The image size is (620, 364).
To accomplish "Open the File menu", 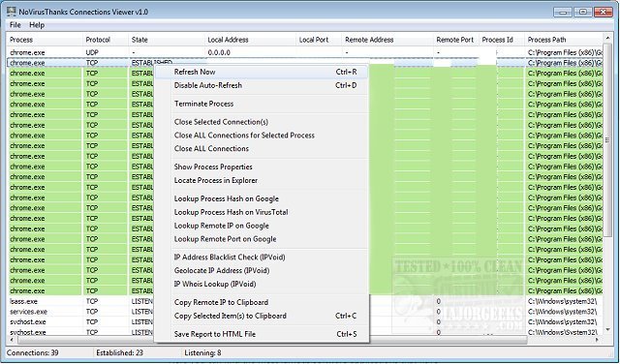I will point(15,25).
